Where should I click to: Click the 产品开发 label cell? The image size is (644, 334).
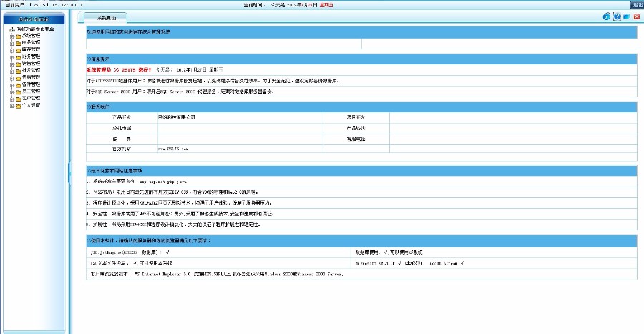(122, 117)
